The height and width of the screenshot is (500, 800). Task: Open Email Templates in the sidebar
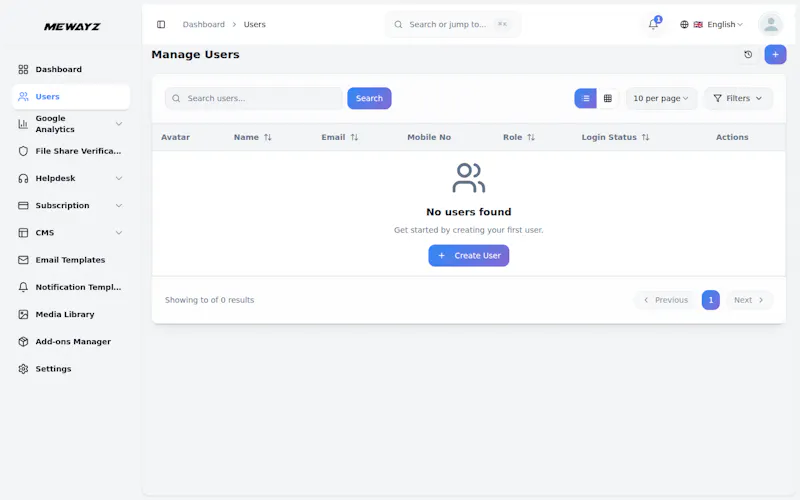(x=71, y=260)
